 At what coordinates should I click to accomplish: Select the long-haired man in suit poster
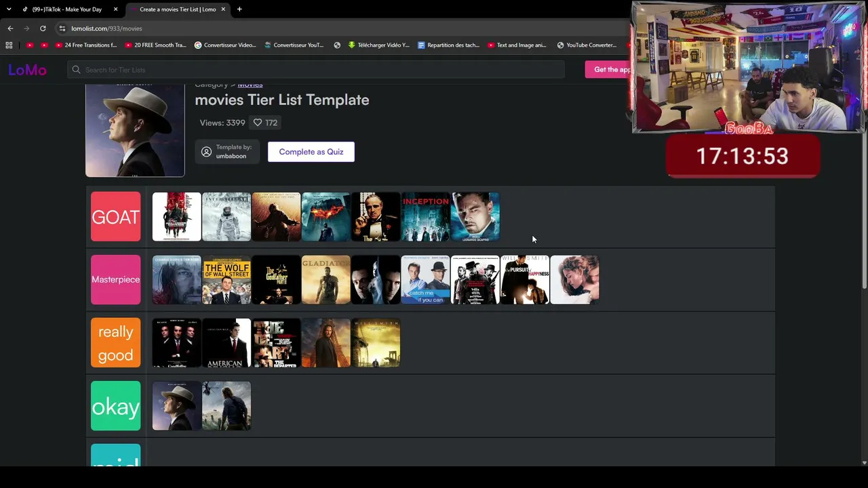[x=326, y=343]
